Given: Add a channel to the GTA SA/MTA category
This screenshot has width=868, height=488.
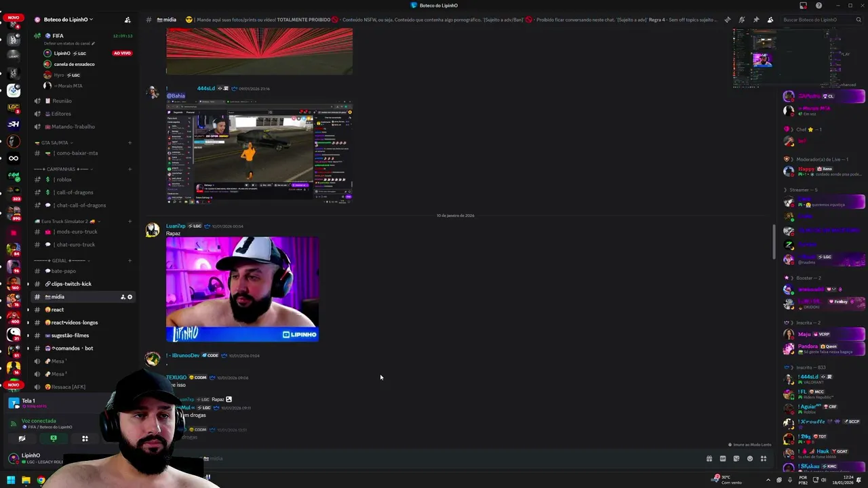Looking at the screenshot, I should pos(130,143).
